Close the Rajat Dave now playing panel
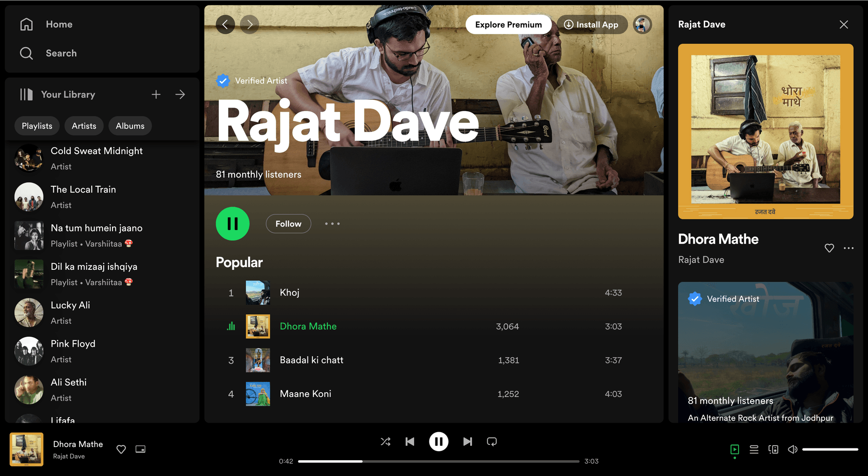Screen dimensions: 868x476 pos(844,24)
